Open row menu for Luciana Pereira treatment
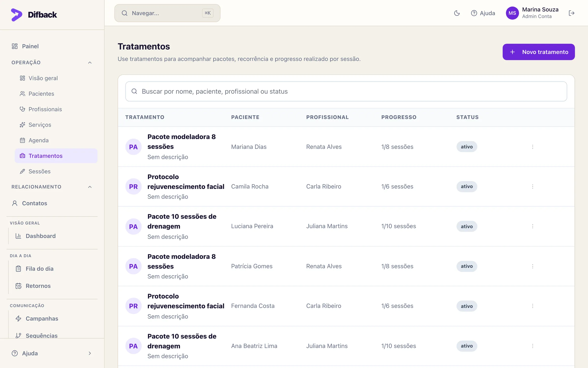Screen dimensions: 588x368 tap(533, 226)
